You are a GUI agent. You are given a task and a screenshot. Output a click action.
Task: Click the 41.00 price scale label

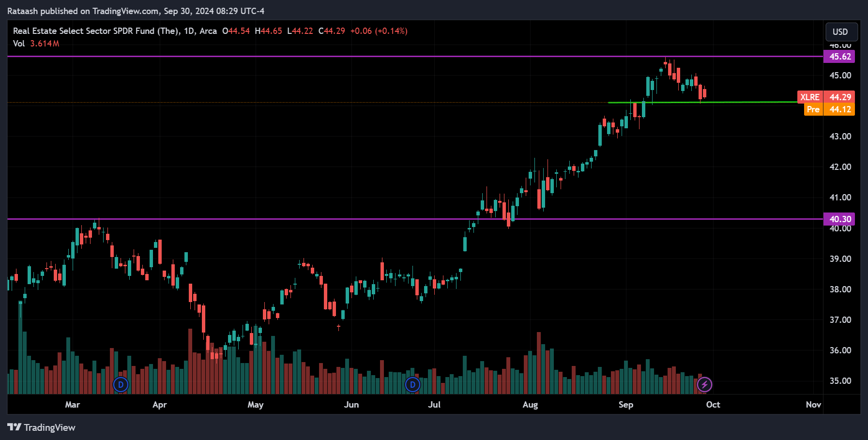pyautogui.click(x=840, y=197)
